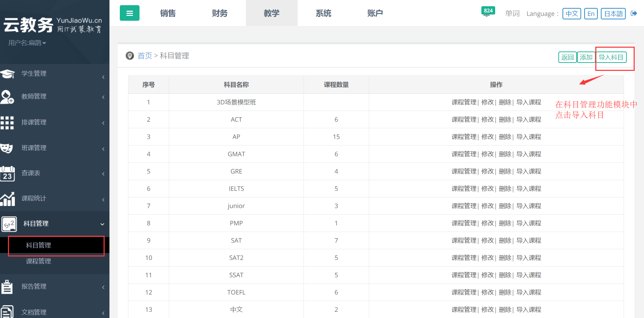Expand the 查课表 sidebar menu
This screenshot has width=644, height=318.
[x=55, y=173]
